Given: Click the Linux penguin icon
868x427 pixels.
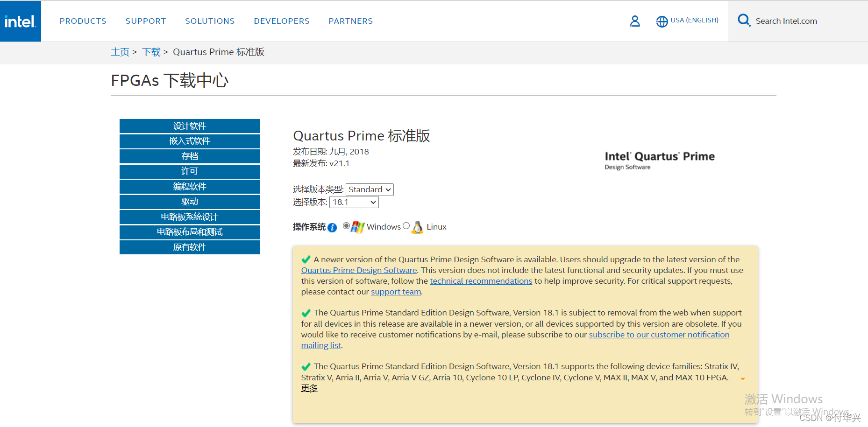Looking at the screenshot, I should 417,227.
